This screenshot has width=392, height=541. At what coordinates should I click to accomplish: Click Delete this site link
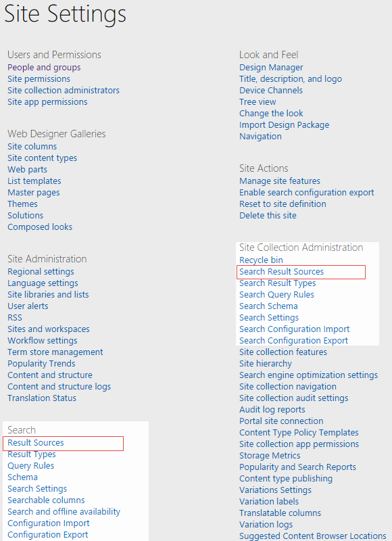click(268, 215)
